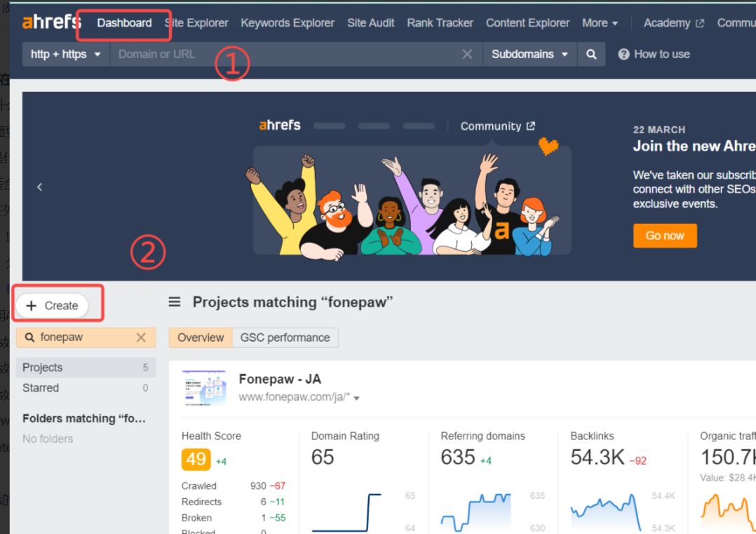Open the Fonepaw - JA project thumbnail
The image size is (756, 534).
click(x=204, y=388)
